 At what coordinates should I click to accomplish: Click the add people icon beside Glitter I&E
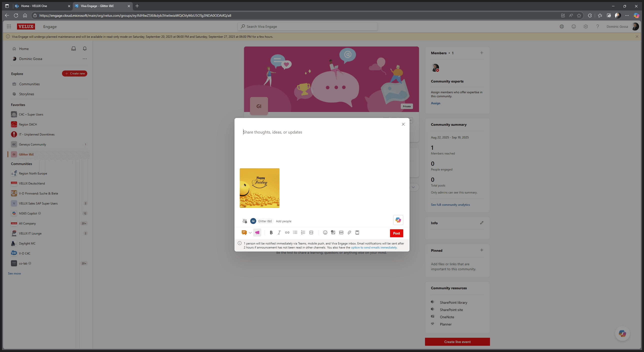tap(245, 221)
